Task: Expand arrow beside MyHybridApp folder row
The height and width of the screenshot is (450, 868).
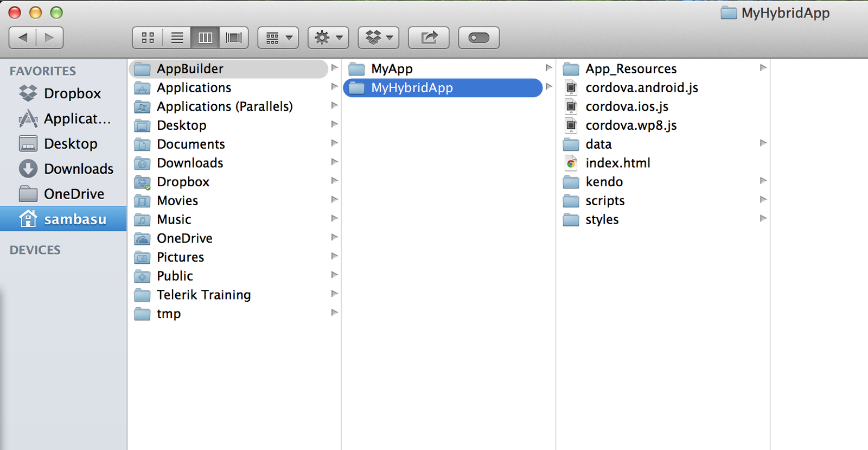Action: click(548, 87)
